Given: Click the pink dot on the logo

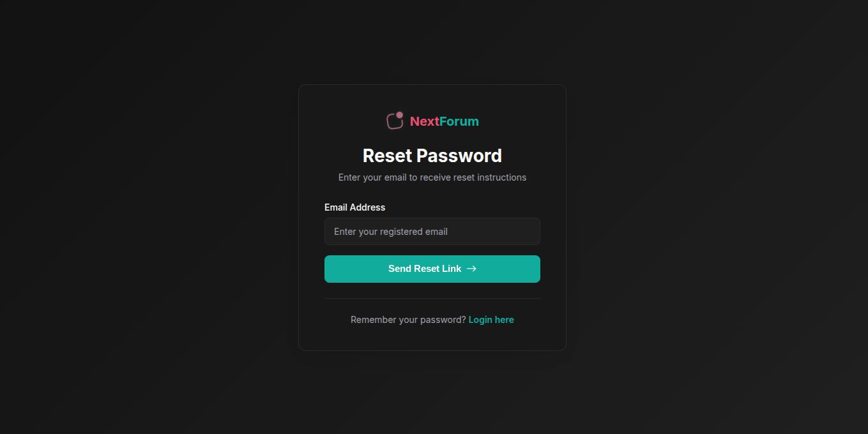Looking at the screenshot, I should (400, 116).
